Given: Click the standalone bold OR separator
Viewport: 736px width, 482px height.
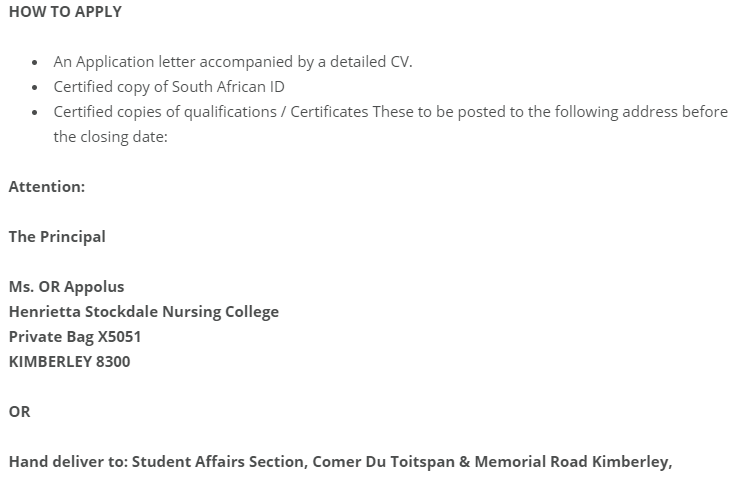Looking at the screenshot, I should point(20,412).
